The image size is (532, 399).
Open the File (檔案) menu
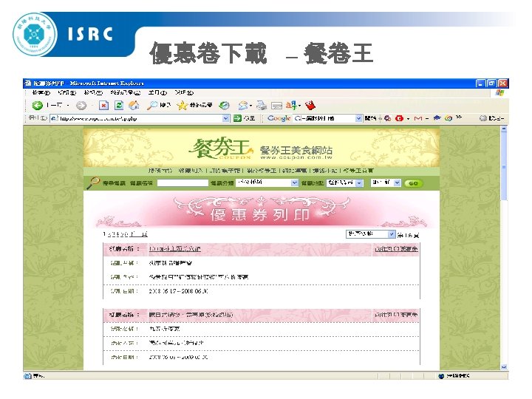41,92
